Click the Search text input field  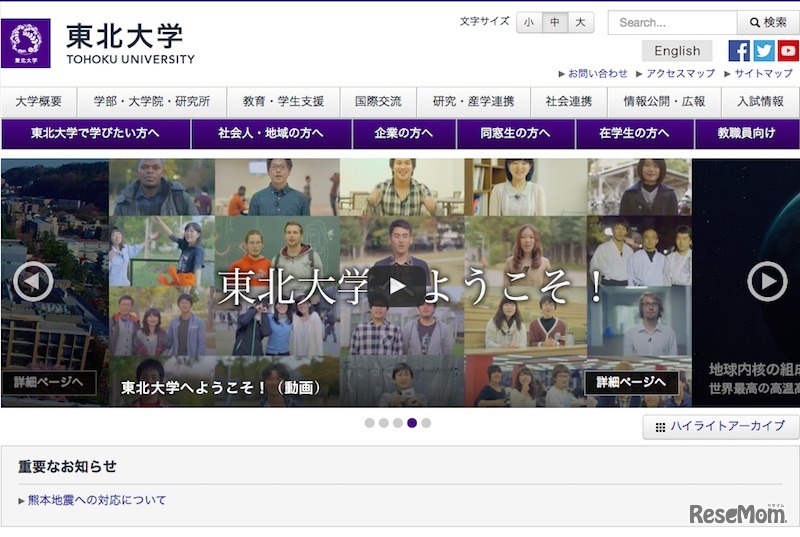672,22
